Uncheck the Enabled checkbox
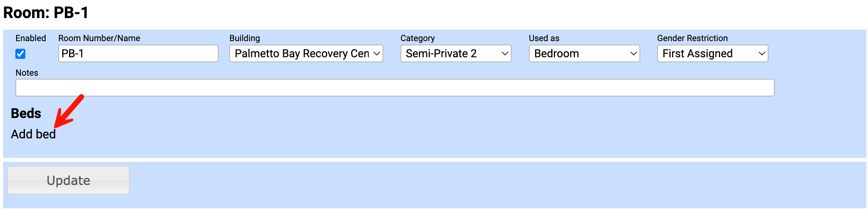This screenshot has width=868, height=216. point(20,54)
